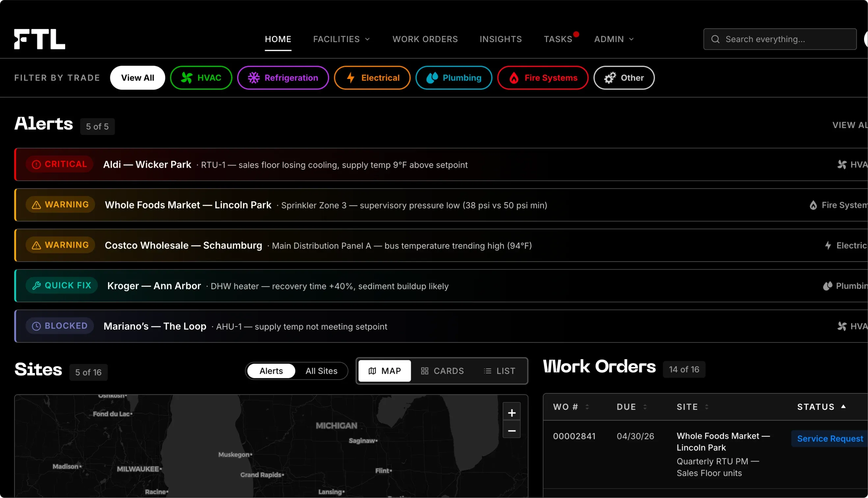Click the map icon in the MAP view button
Image resolution: width=868 pixels, height=498 pixels.
point(372,371)
